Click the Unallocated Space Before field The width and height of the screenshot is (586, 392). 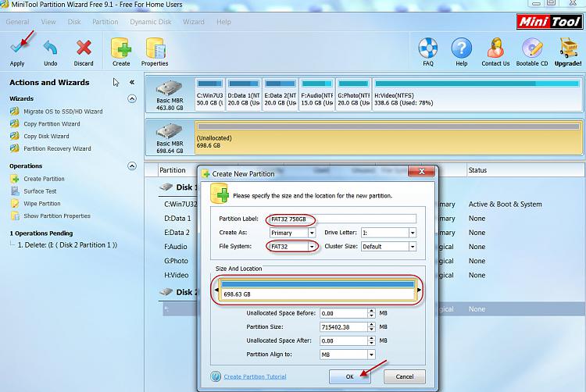344,313
